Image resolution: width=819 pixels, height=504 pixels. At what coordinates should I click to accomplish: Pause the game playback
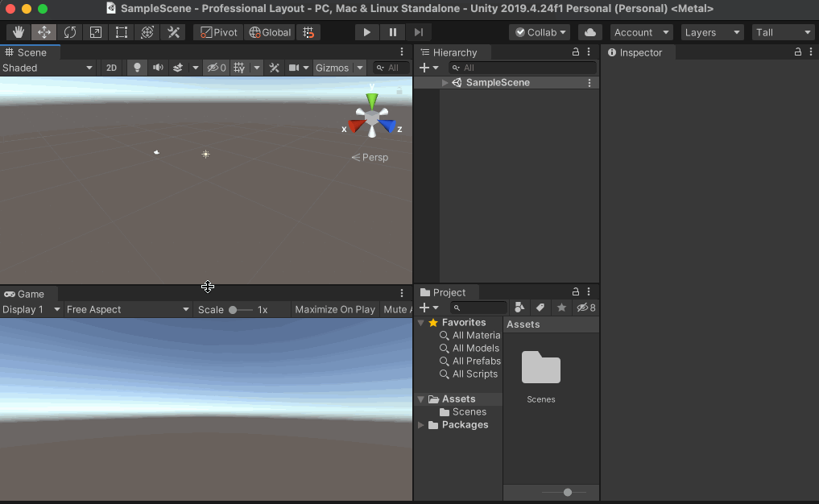pos(393,32)
